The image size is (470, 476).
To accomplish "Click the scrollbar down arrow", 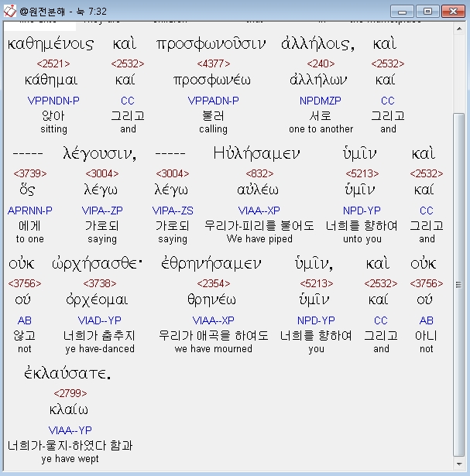I will [459, 464].
